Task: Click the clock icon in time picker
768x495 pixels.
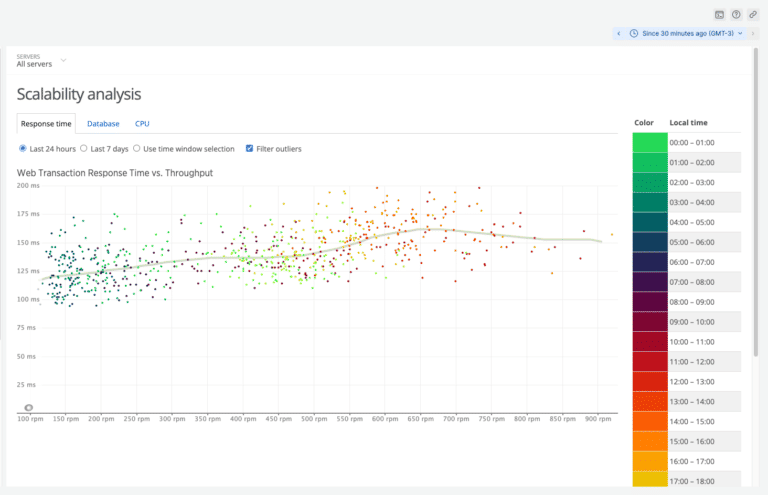Action: 633,33
